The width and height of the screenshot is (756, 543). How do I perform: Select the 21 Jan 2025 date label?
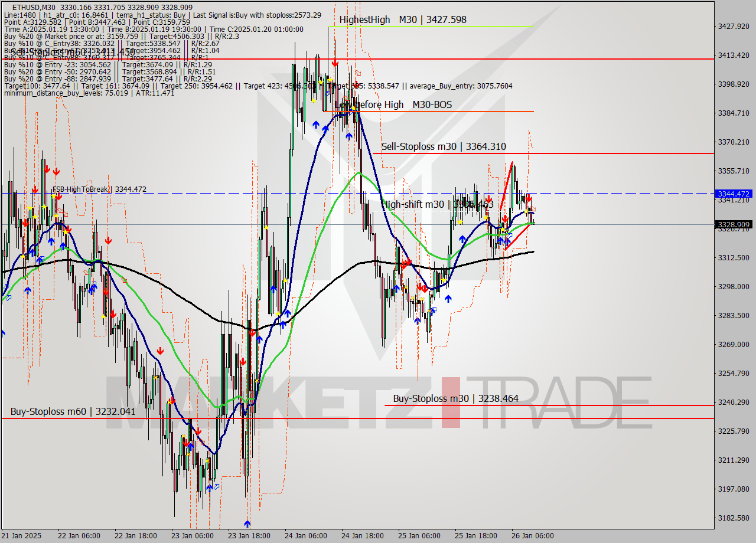(22, 536)
